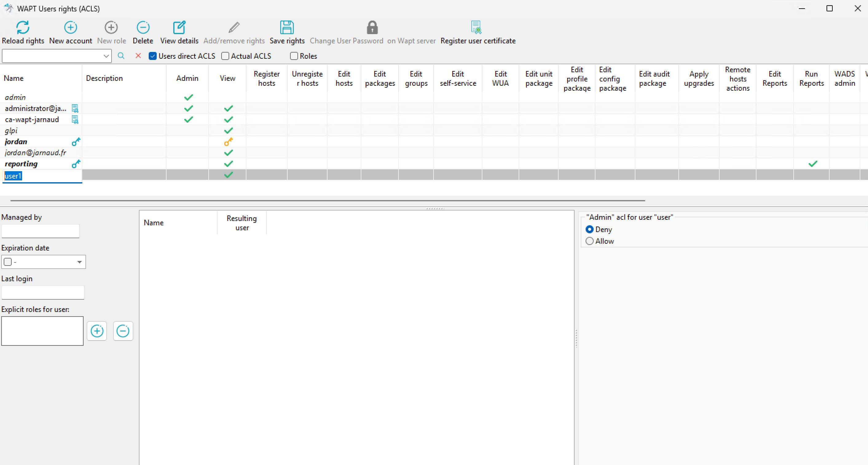This screenshot has height=465, width=868.
Task: Uncheck Users direct ACLS checkbox
Action: click(x=153, y=56)
